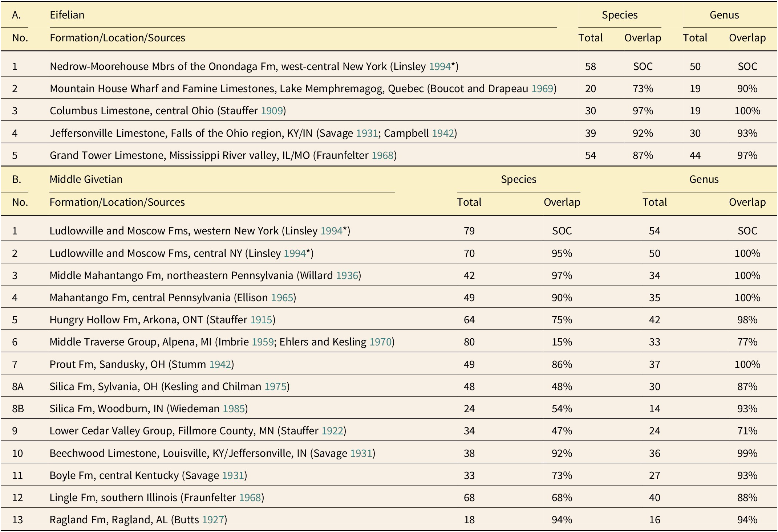778x532 pixels.
Task: Click Ellison 1965 reference link
Action: (282, 298)
